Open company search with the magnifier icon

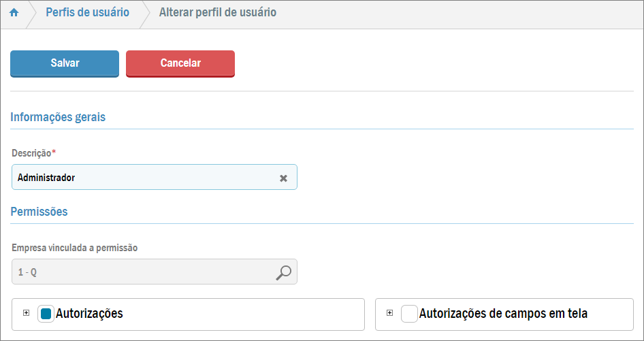pos(283,272)
